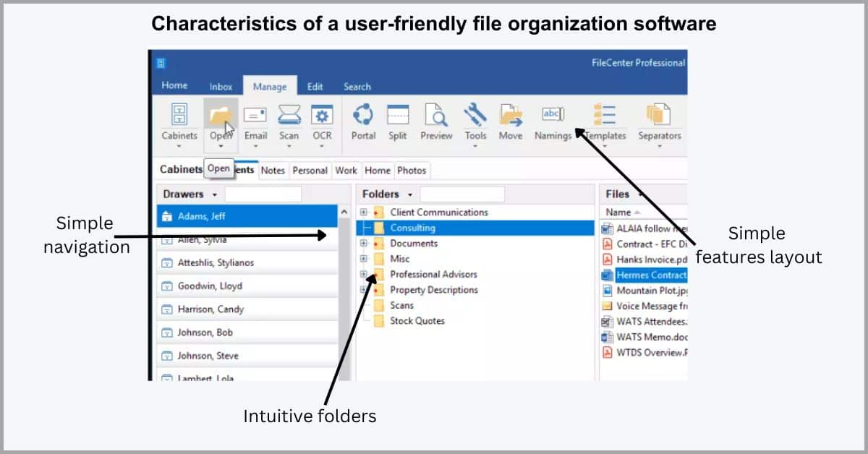Sort files by the Name column header
The image size is (868, 454).
618,213
